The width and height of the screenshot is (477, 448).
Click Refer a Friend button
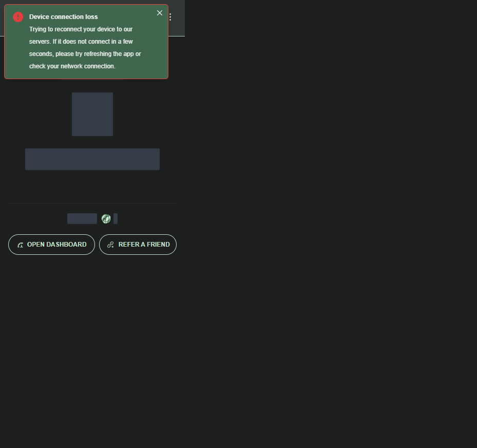point(138,245)
